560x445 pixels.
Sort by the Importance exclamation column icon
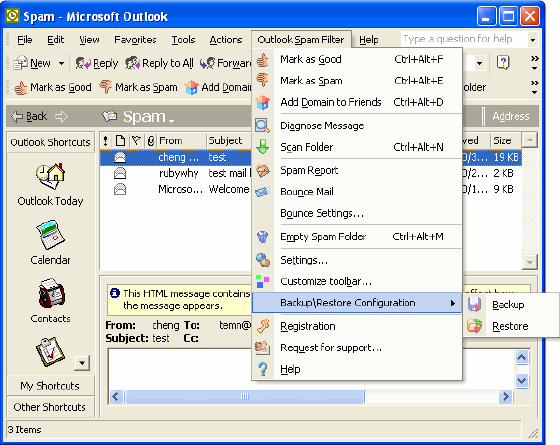[105, 141]
